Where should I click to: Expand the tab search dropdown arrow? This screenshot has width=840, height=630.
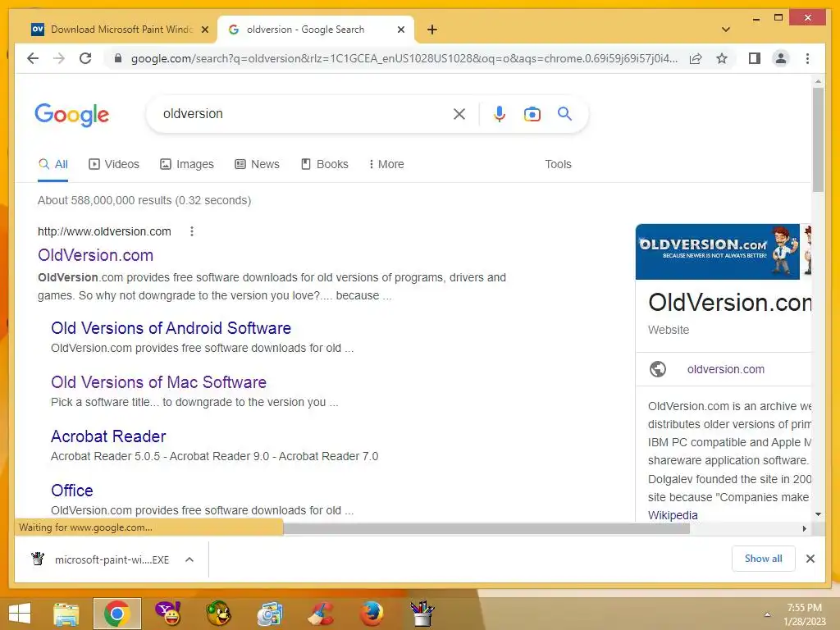point(726,30)
